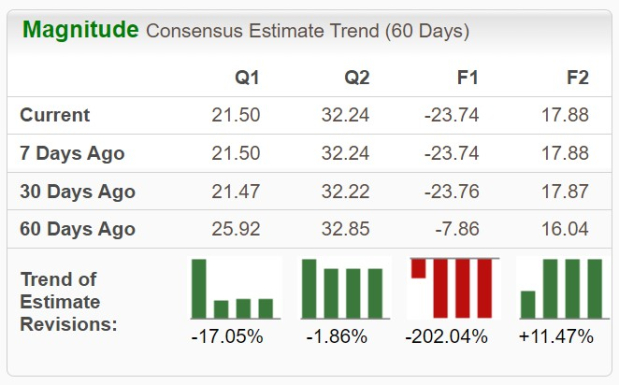Click the 30 Days Ago row label
The image size is (619, 385).
(x=78, y=192)
